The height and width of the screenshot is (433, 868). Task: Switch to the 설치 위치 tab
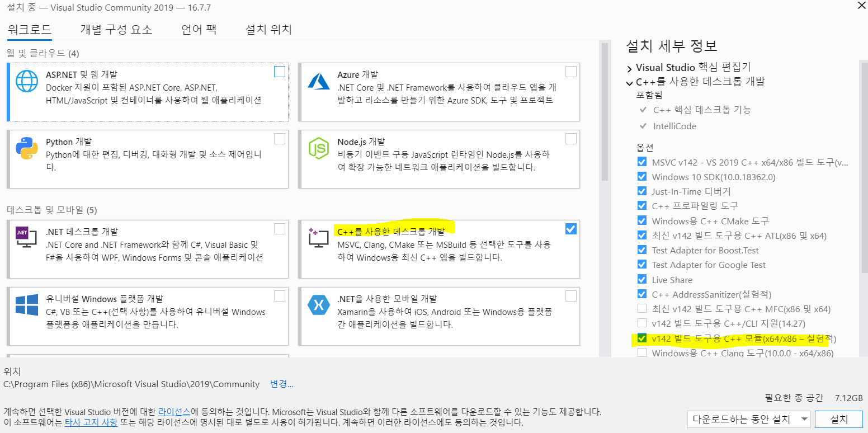268,30
